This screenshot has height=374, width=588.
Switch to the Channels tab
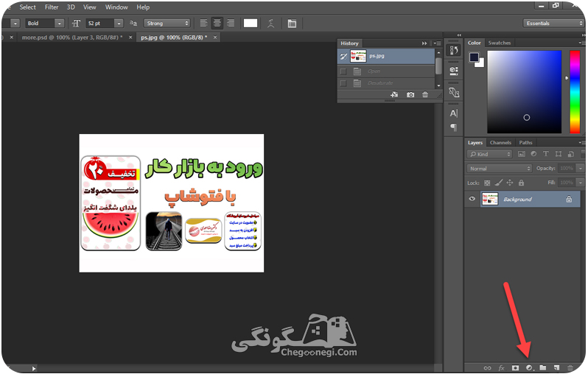click(500, 142)
